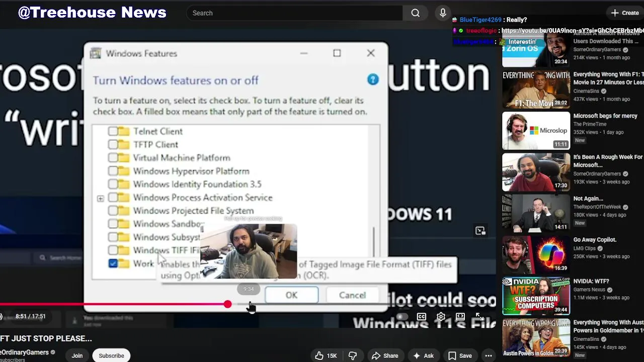Click the verified badge next to SomeOrdinaryGamers channel
644x362 pixels.
tap(53, 352)
